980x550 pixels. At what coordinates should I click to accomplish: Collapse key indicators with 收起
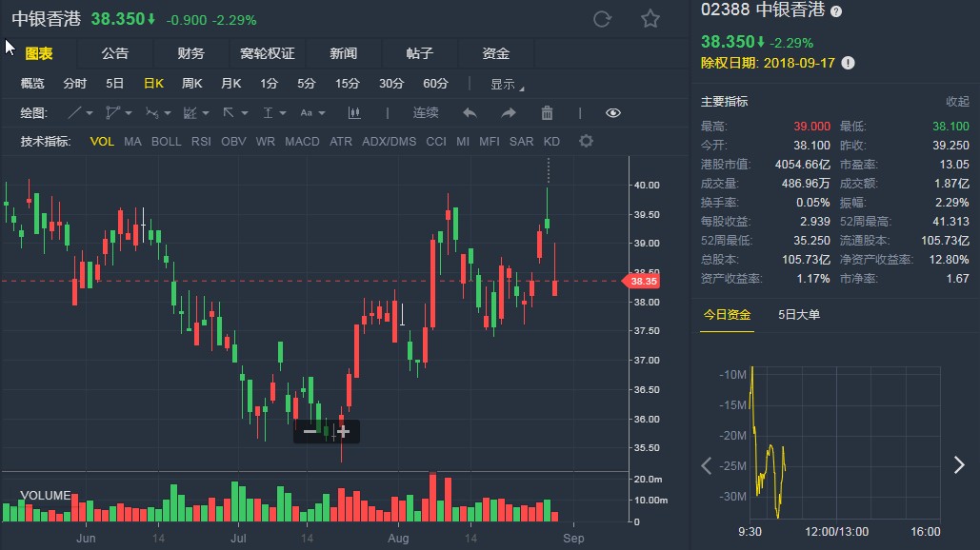(x=956, y=102)
